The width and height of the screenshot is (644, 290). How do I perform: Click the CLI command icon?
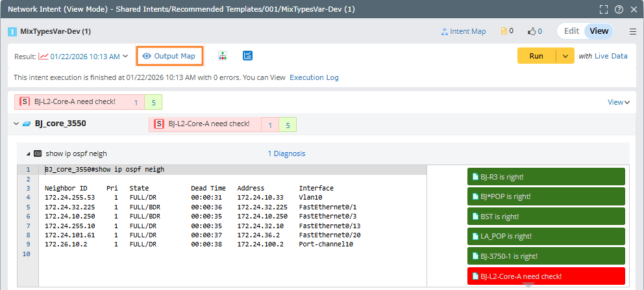[x=38, y=153]
